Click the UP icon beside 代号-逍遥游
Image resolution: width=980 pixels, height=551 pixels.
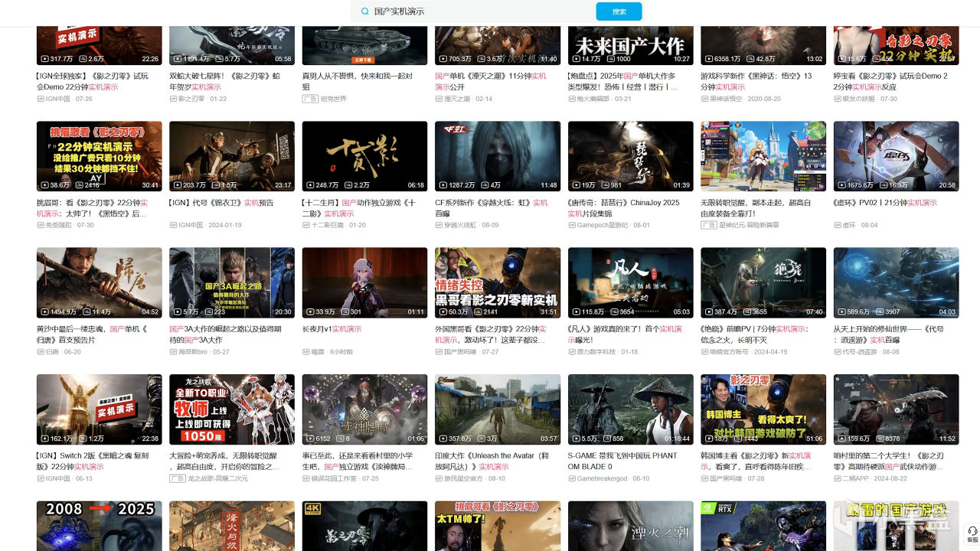click(838, 352)
